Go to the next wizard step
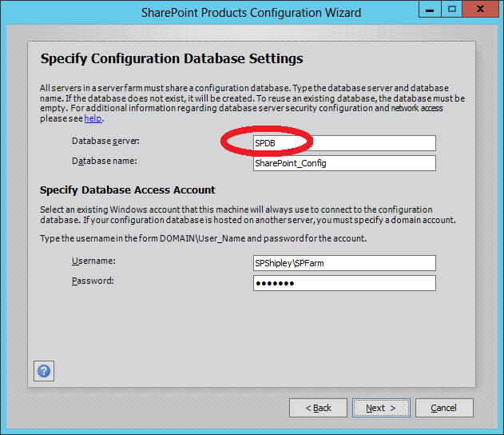 (381, 408)
